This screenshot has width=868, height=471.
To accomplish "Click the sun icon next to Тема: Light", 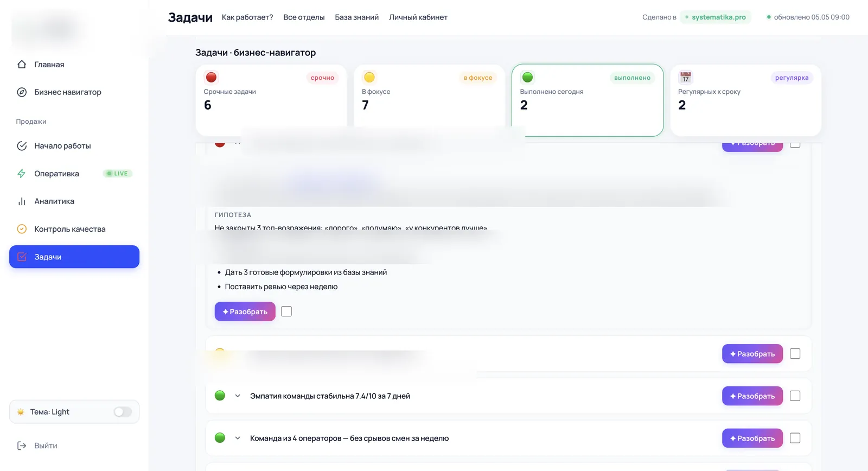I will point(21,412).
